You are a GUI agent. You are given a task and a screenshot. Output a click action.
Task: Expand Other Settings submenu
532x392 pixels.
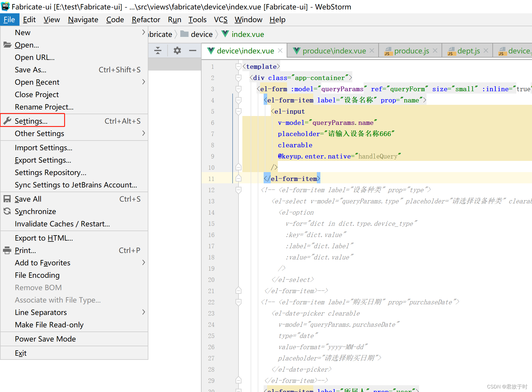(x=74, y=133)
